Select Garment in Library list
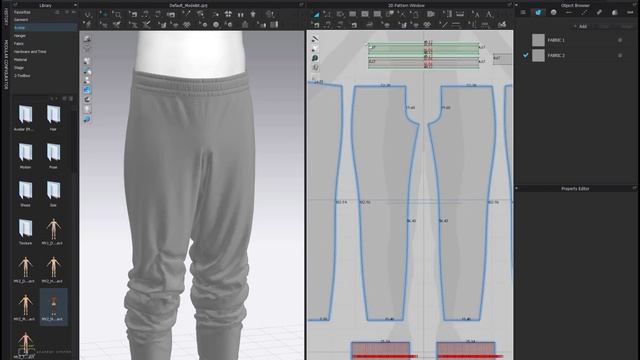Screen dimensions: 640x360 point(21,20)
